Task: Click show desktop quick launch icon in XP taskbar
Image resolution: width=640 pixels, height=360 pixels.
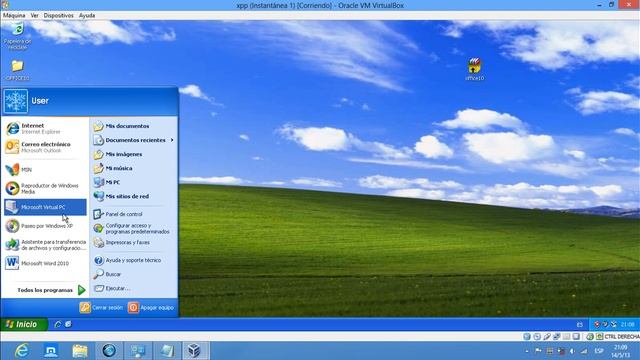Action: point(68,324)
